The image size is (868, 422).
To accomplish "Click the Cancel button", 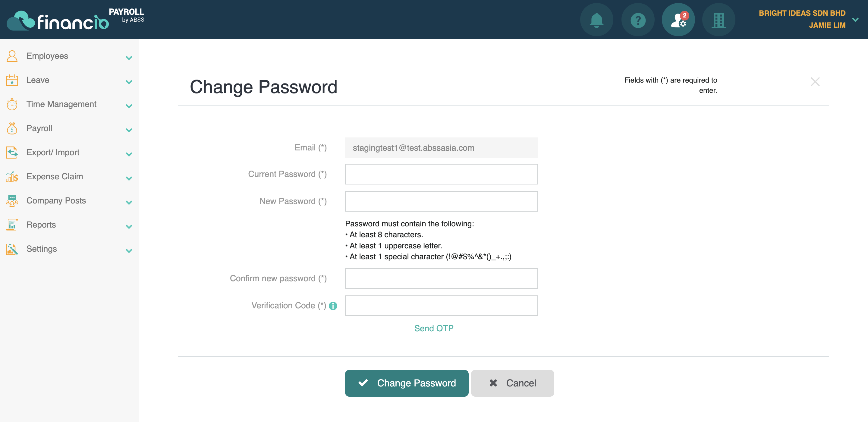I will [512, 383].
